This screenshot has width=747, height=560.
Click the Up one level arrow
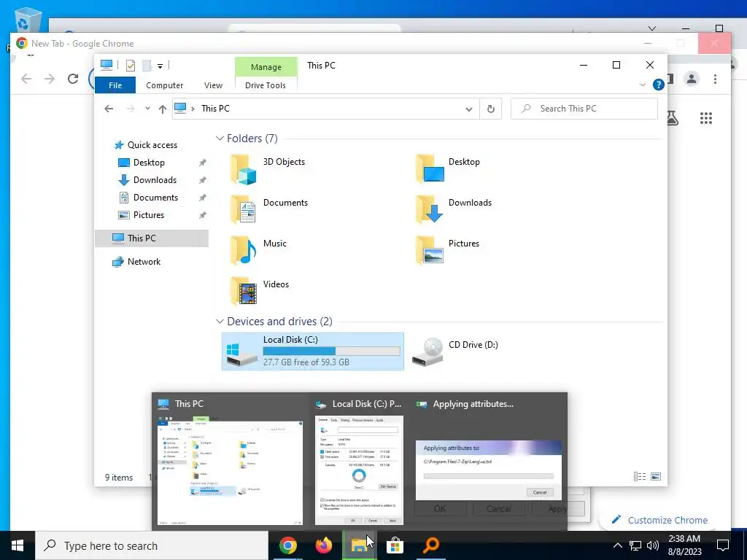point(163,109)
